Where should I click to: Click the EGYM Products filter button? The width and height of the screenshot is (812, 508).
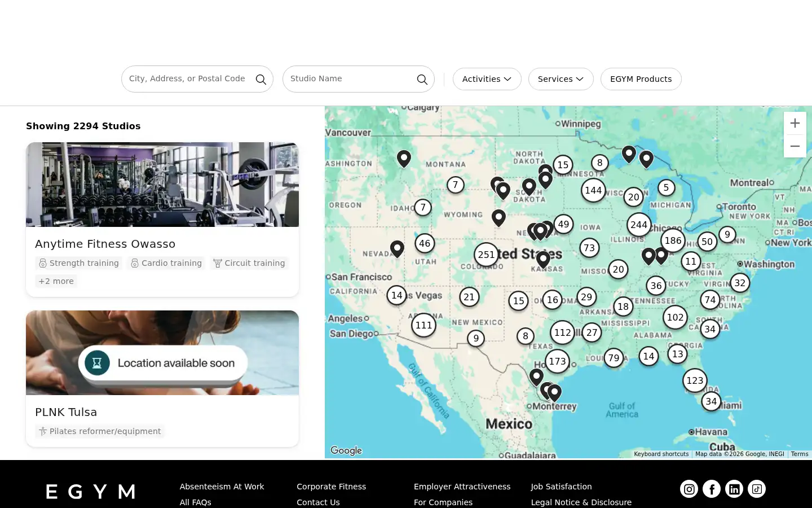point(641,79)
